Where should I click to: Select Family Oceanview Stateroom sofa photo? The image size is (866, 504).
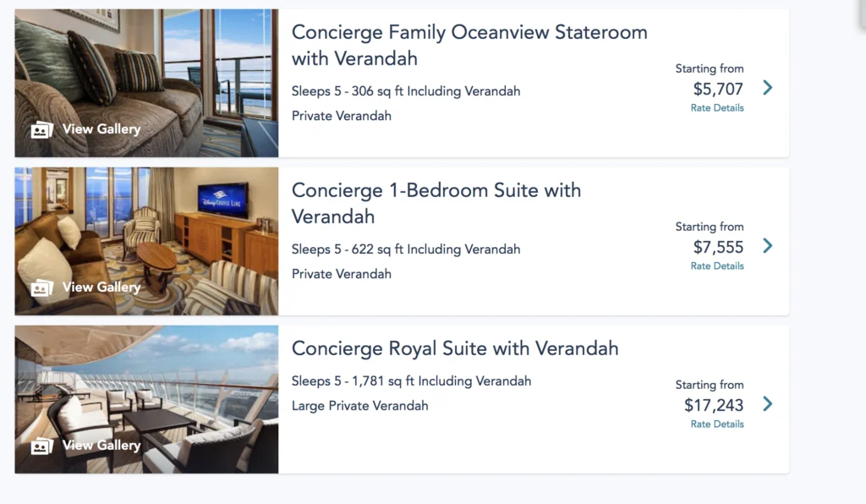[146, 68]
